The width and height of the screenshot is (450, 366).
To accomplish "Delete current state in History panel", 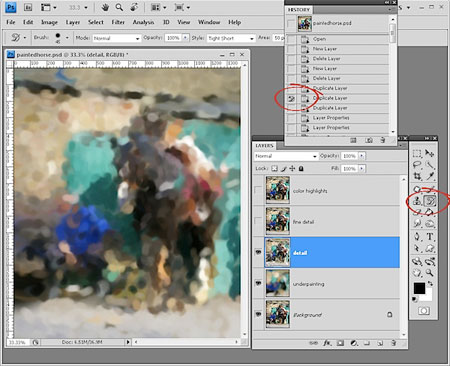I will 383,140.
